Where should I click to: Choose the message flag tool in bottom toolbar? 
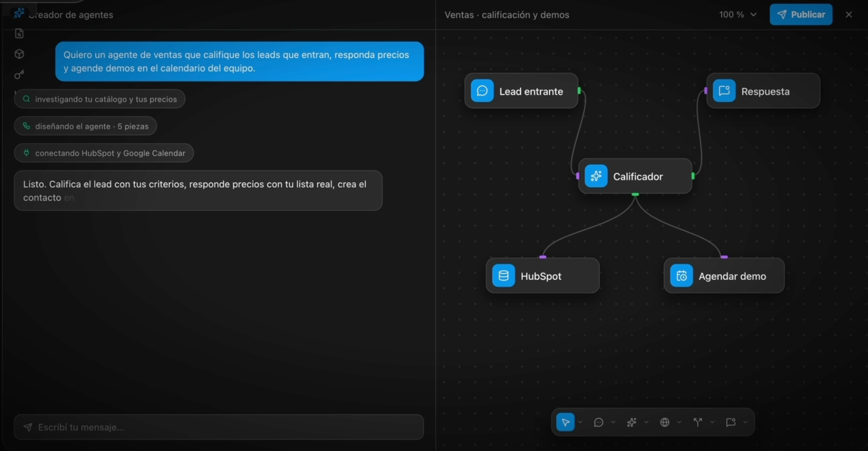[x=731, y=422]
